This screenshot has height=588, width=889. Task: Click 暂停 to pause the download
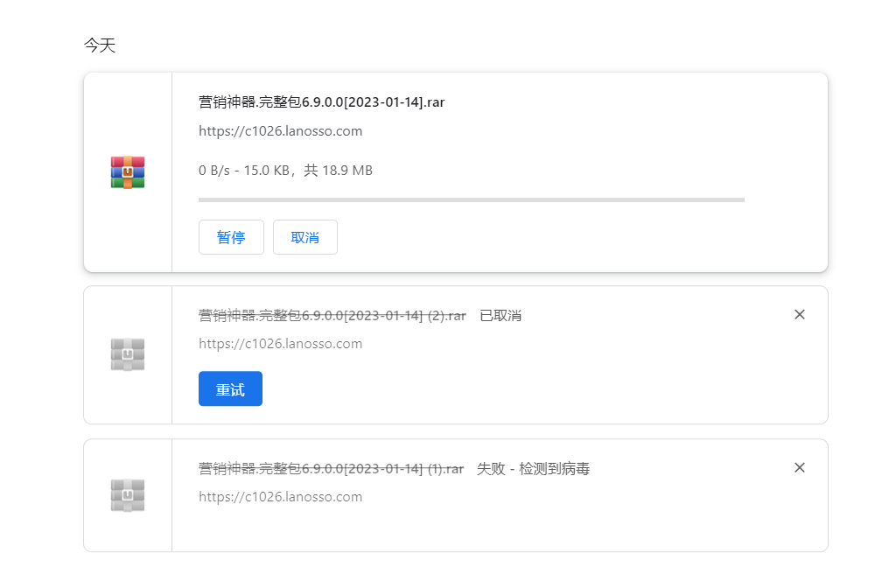[x=231, y=236]
